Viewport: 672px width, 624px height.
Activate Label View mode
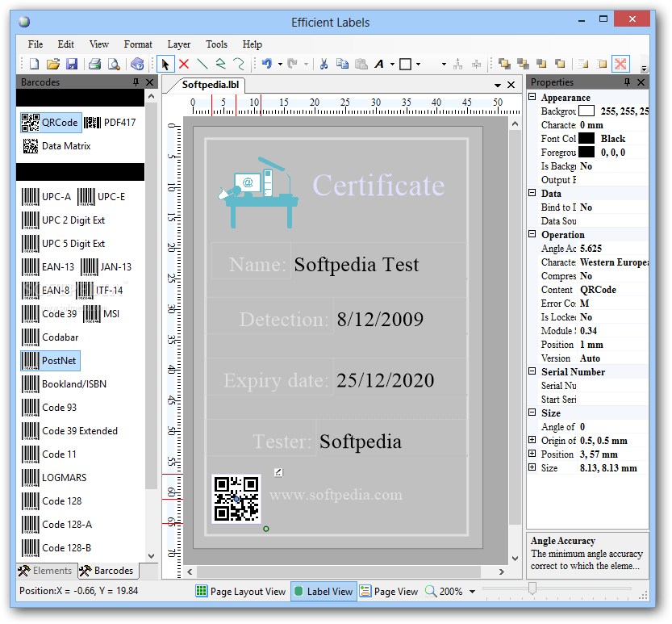323,592
